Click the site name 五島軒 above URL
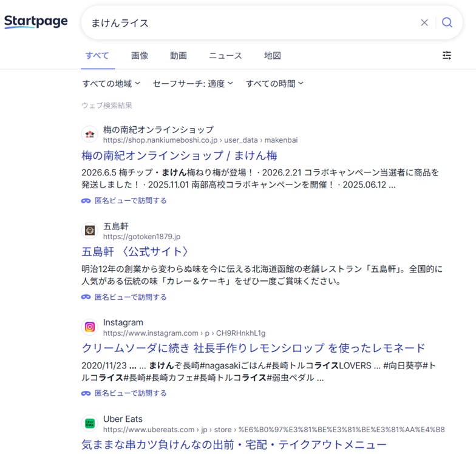This screenshot has height=454, width=476. (x=116, y=226)
